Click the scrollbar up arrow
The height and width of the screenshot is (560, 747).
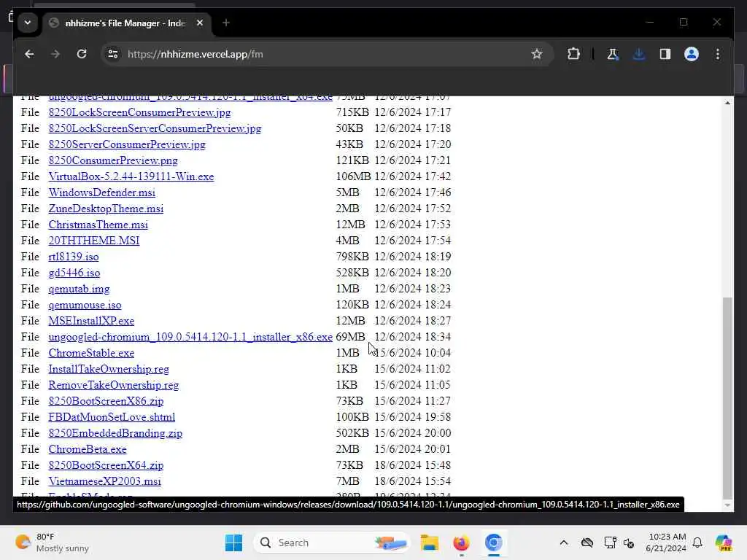coord(727,103)
